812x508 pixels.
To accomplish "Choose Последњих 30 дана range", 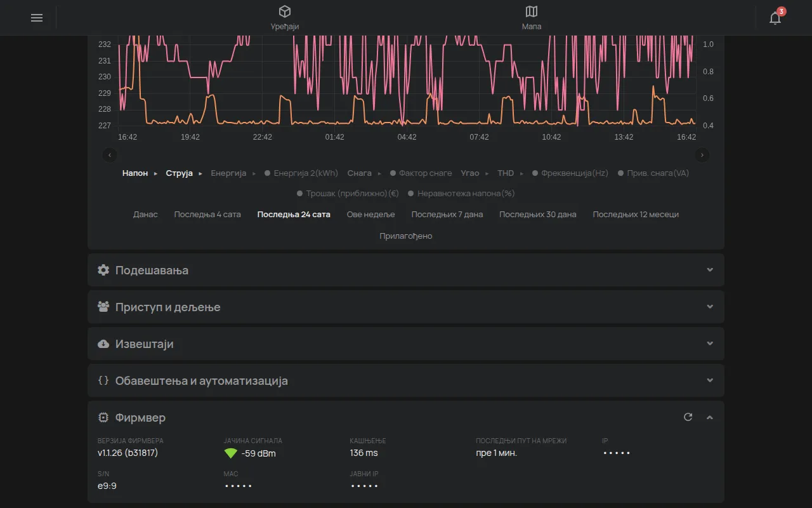I will (538, 215).
